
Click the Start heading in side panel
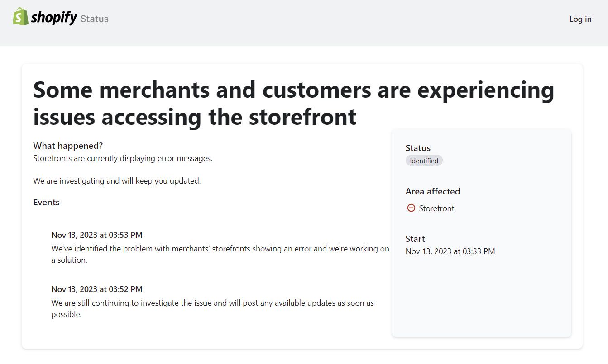tap(415, 239)
